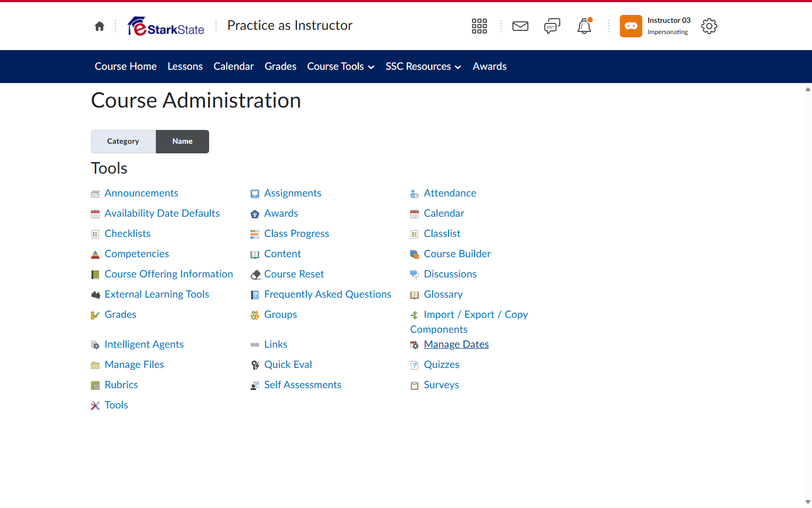Click the Groups people icon
The image size is (812, 508).
click(255, 315)
